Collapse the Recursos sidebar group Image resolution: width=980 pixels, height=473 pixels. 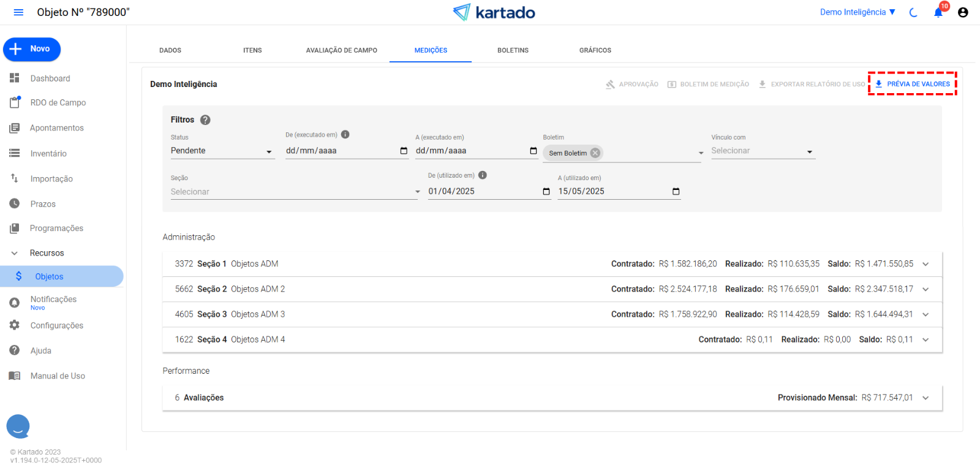tap(15, 253)
